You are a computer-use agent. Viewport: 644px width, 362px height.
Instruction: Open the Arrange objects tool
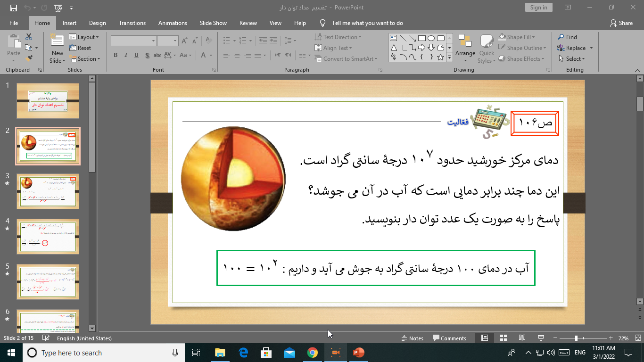pos(465,48)
